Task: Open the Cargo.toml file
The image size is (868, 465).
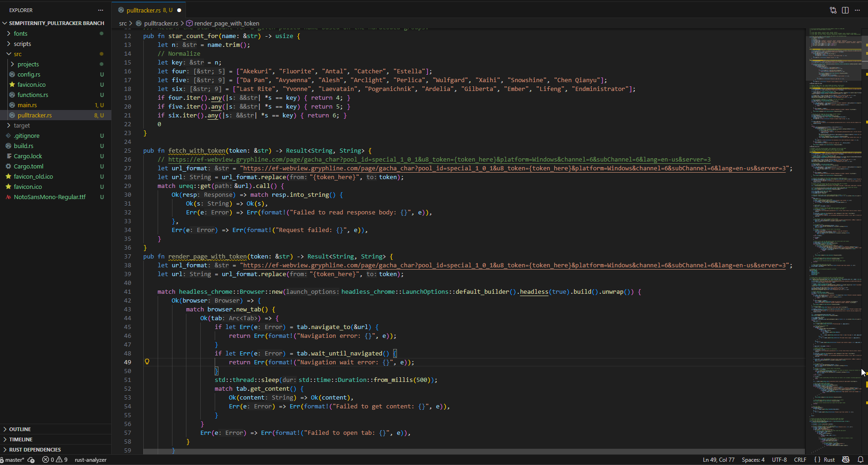Action: [x=28, y=166]
